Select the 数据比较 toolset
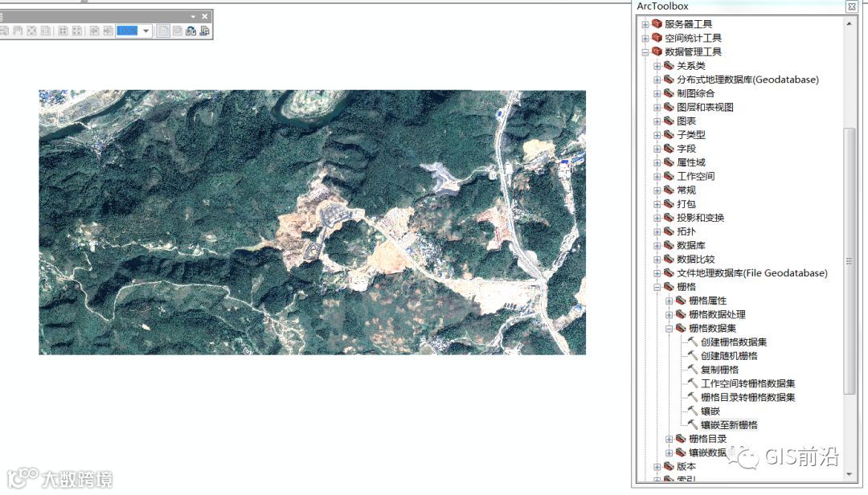Viewport: 868px width, 495px height. (x=696, y=260)
